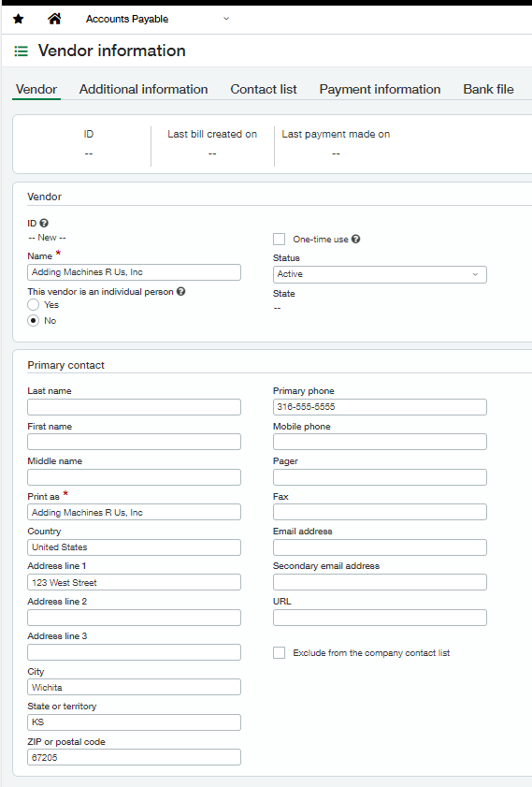Viewport: 532px width, 787px height.
Task: Go to the home icon
Action: [x=54, y=19]
